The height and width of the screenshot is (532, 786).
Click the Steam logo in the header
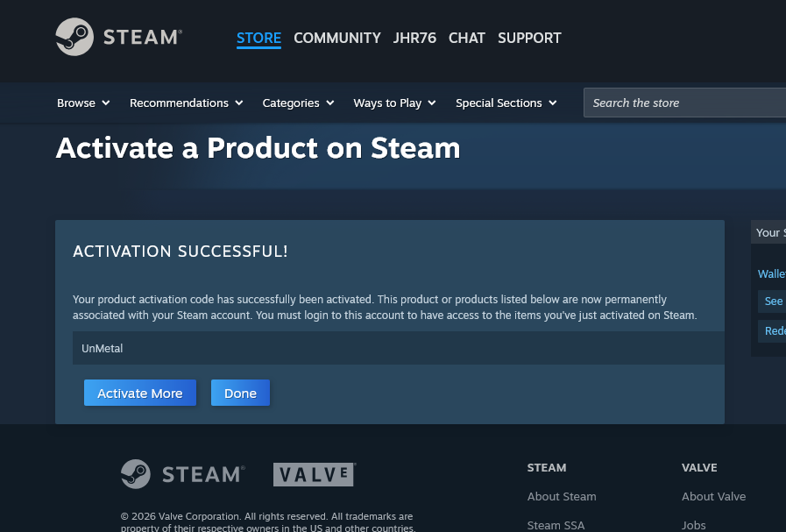119,37
